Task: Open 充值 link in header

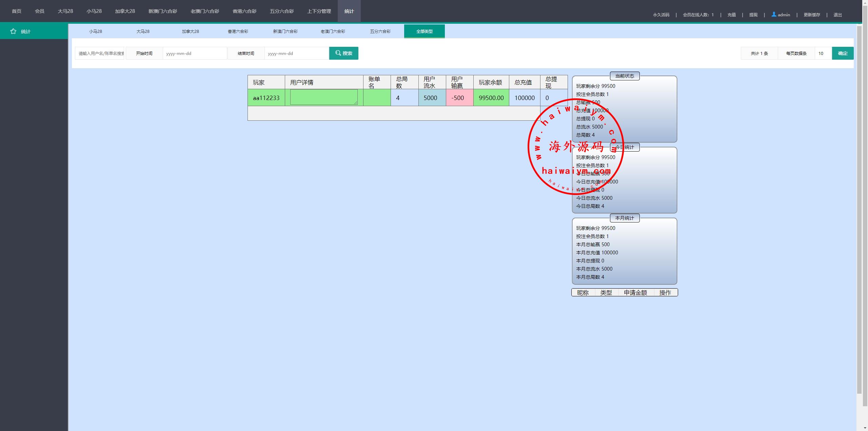Action: pyautogui.click(x=731, y=15)
